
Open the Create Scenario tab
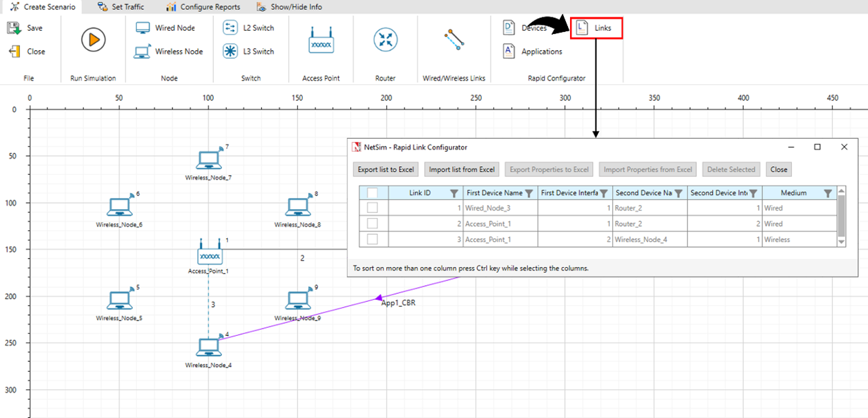(x=43, y=7)
